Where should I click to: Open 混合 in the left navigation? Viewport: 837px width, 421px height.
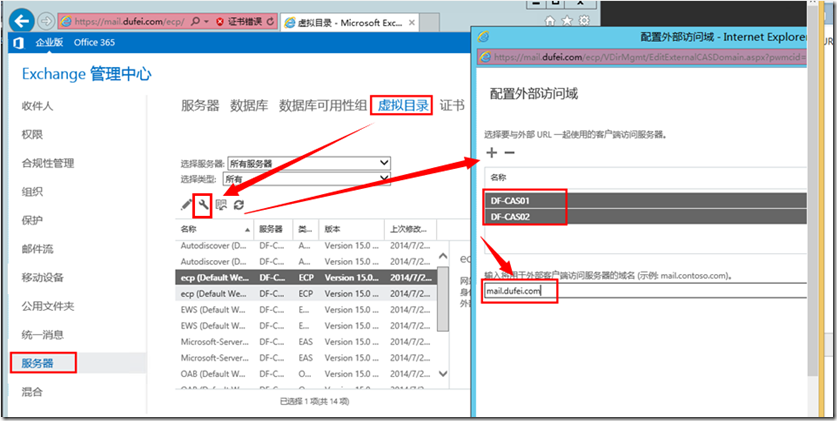click(32, 392)
